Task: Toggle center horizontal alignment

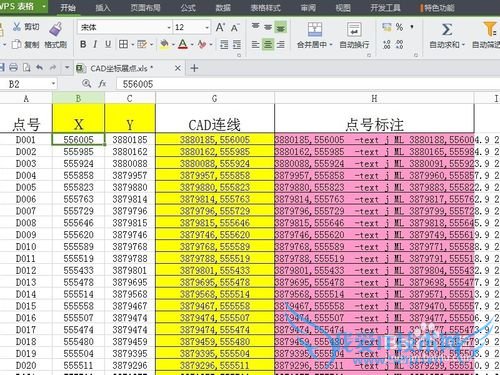Action: [268, 44]
